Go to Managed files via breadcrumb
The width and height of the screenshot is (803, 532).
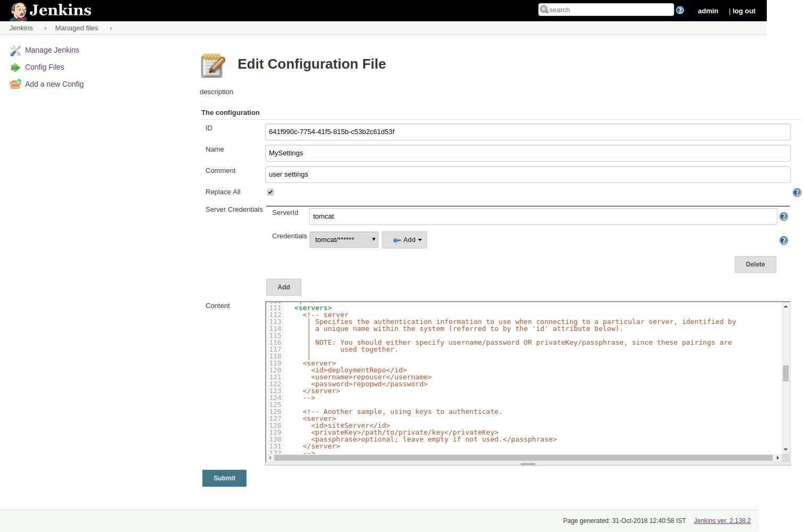[76, 28]
